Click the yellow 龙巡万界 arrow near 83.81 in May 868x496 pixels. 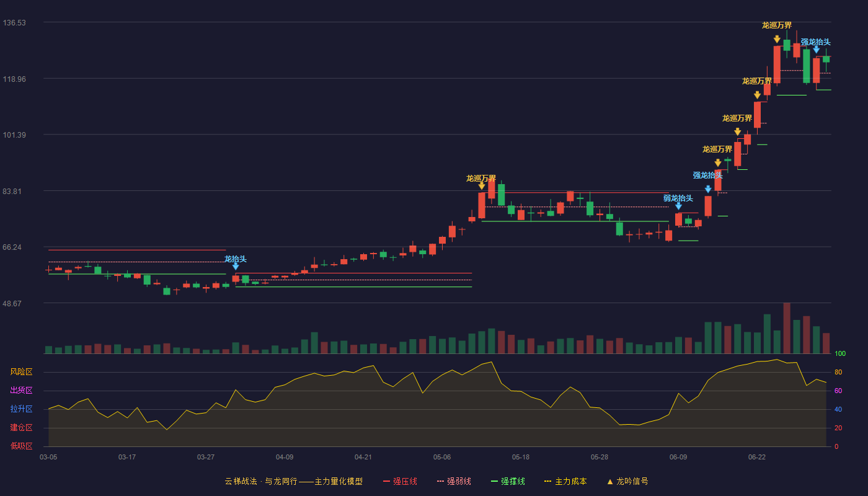[482, 186]
